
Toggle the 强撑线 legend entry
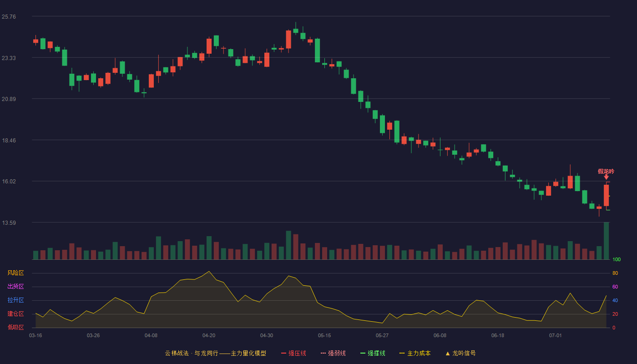pos(373,353)
